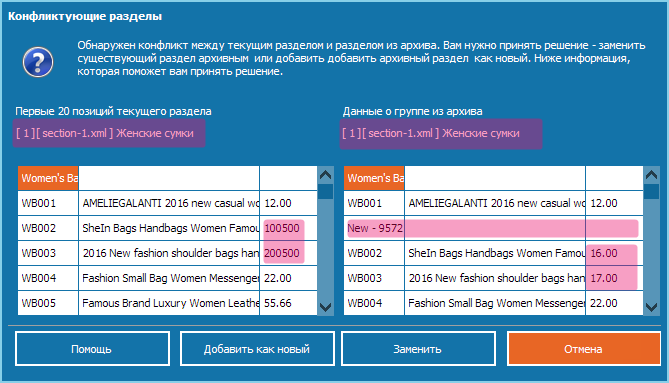The image size is (669, 383).
Task: Cancel with the Отмена button
Action: (x=584, y=348)
